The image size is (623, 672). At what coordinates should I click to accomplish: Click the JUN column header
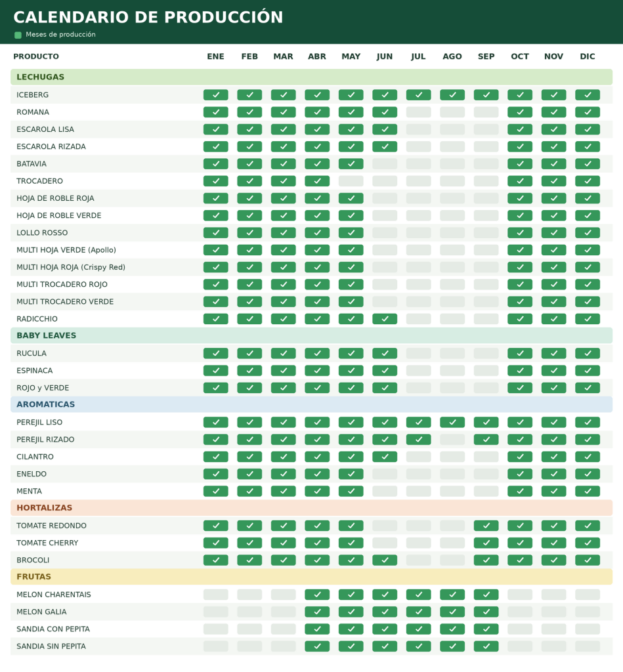pyautogui.click(x=385, y=56)
